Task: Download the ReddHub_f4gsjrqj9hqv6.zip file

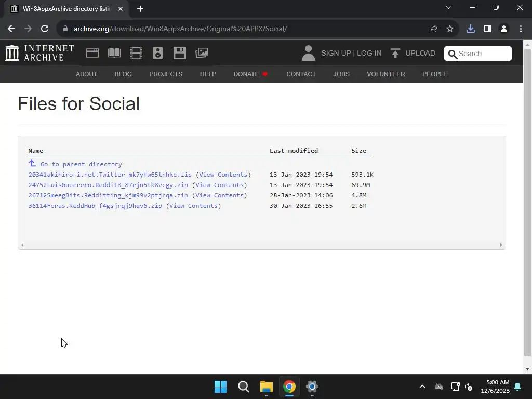Action: [96, 206]
